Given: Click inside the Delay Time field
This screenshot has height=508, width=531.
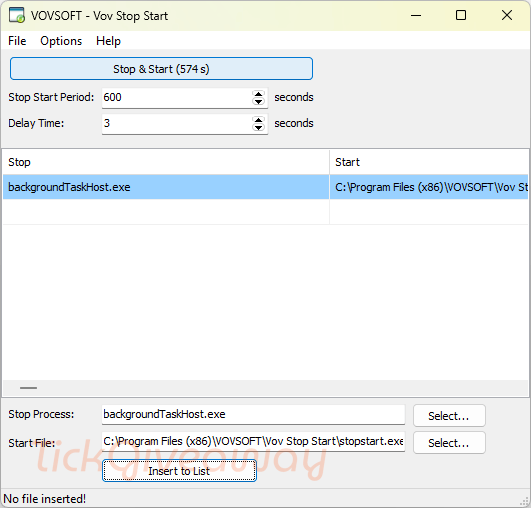Looking at the screenshot, I should point(177,123).
